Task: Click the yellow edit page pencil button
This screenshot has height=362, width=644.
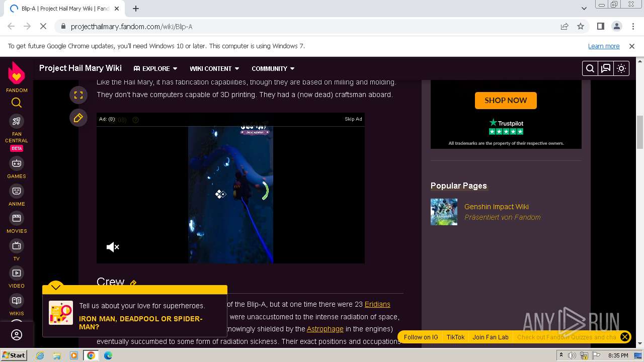Action: tap(78, 118)
